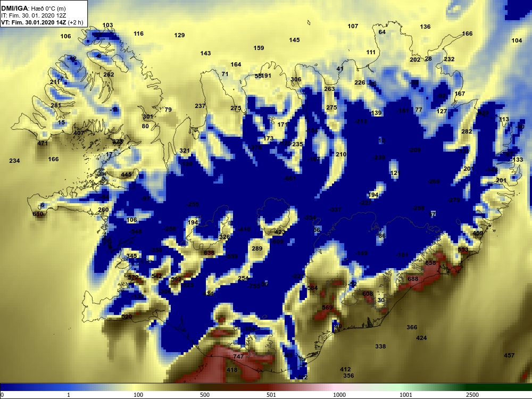Select the 321 map value
The width and height of the screenshot is (532, 399).
185,151
